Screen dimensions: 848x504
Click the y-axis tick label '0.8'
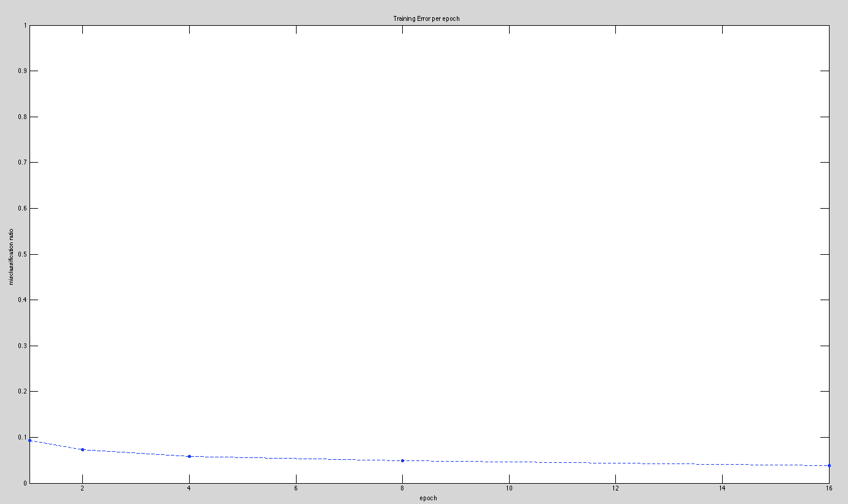click(23, 117)
